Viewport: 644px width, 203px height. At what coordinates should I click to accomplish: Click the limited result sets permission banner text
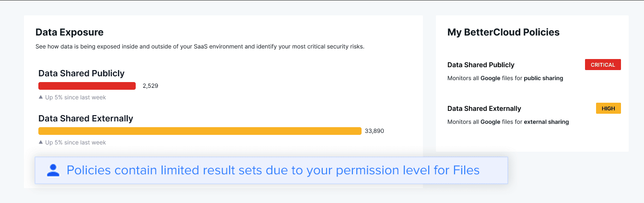coord(273,170)
